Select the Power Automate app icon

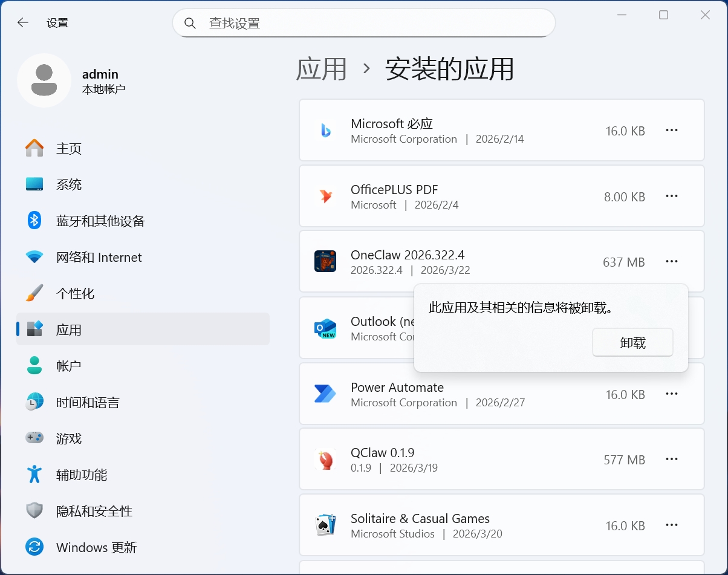point(325,394)
